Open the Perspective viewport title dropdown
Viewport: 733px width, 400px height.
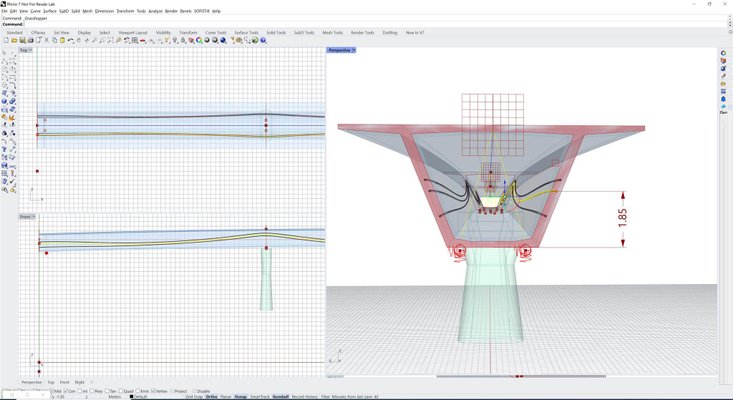[354, 50]
